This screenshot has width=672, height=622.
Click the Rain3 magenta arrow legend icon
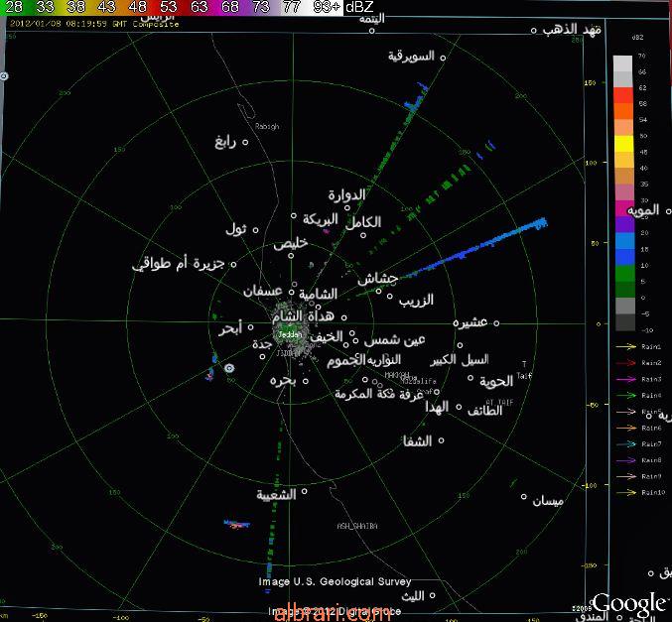[x=625, y=379]
